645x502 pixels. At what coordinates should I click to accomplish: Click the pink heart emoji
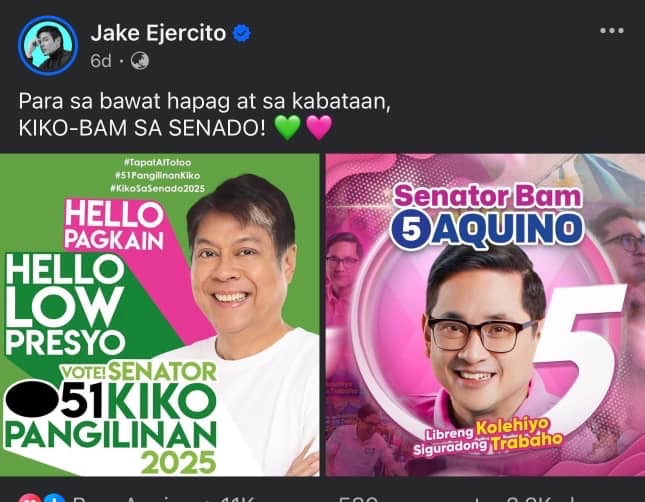(x=319, y=127)
